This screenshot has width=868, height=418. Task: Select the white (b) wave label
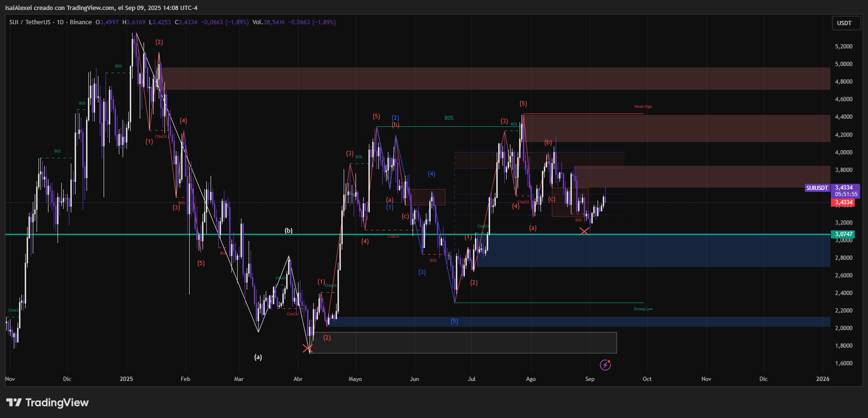(x=289, y=231)
